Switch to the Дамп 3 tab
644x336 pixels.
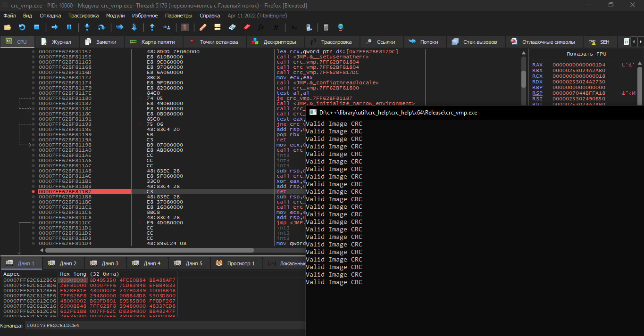(x=105, y=263)
